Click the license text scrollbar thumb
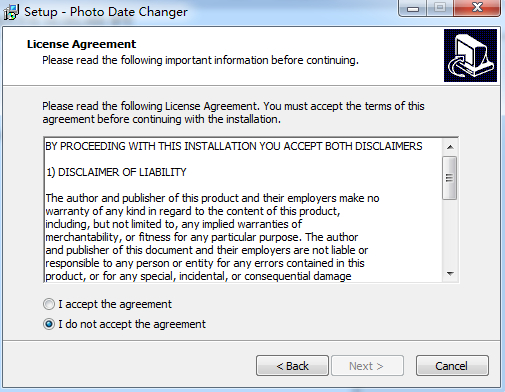The height and width of the screenshot is (392, 505). tap(450, 178)
